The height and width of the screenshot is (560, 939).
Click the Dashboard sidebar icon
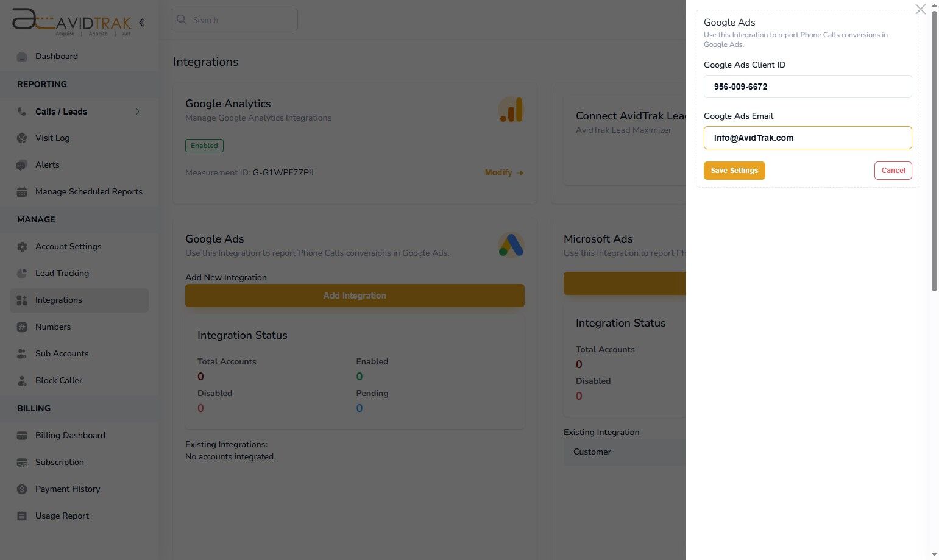click(x=22, y=57)
